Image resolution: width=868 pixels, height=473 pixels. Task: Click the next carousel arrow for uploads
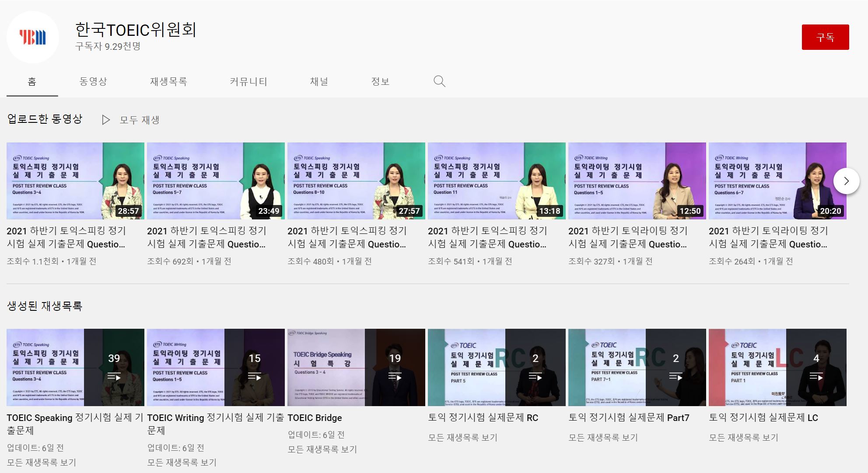point(846,181)
